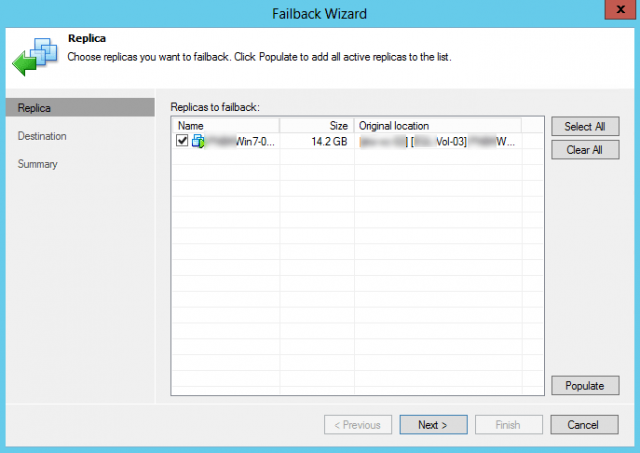This screenshot has height=453, width=640.
Task: Click the Finish button
Action: pos(507,425)
